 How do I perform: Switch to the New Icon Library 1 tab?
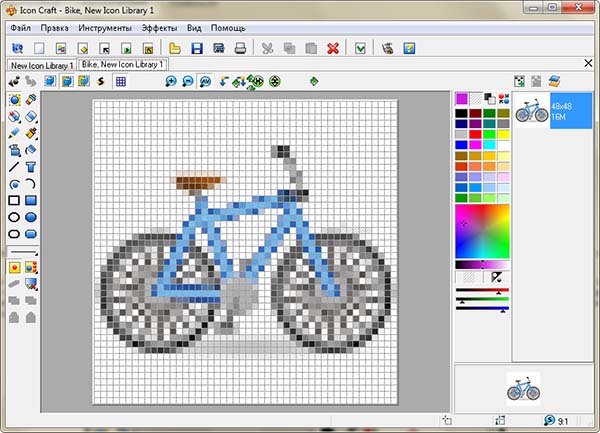(40, 65)
